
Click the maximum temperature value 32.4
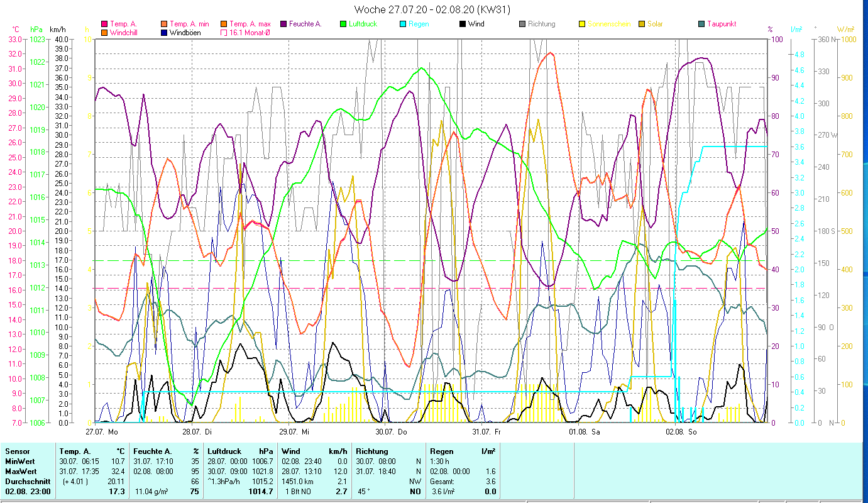coord(118,472)
